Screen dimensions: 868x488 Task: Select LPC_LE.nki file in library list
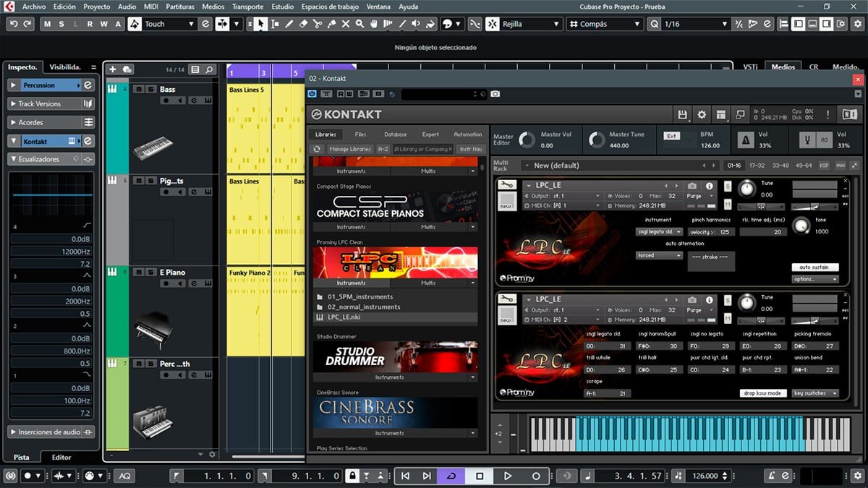click(395, 317)
